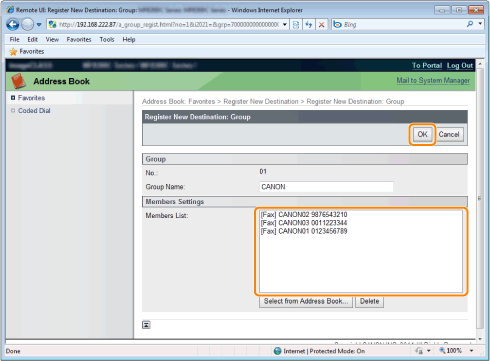
Task: Open the View menu
Action: point(52,39)
